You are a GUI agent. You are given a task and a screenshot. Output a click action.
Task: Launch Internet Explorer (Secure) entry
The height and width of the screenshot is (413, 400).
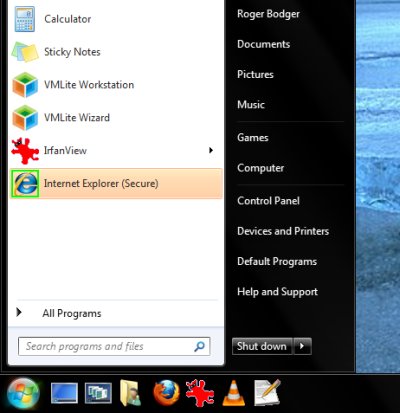click(x=116, y=183)
